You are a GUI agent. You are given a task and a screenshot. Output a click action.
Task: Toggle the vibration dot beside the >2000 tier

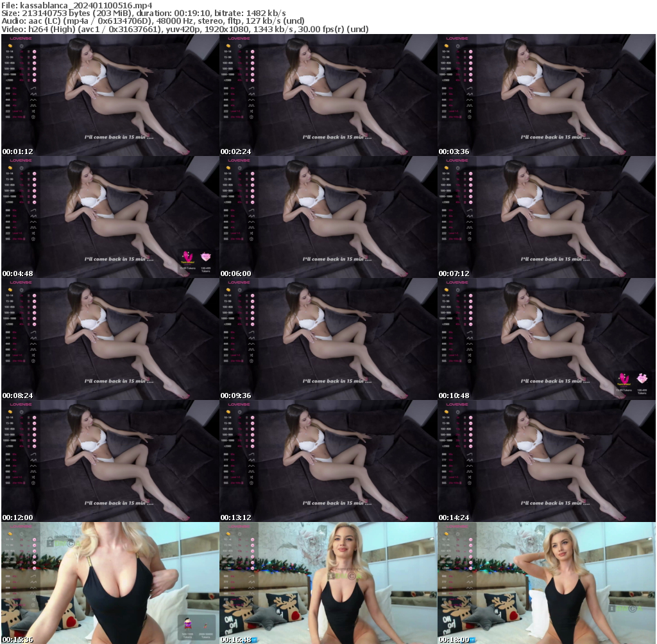pyautogui.click(x=34, y=80)
